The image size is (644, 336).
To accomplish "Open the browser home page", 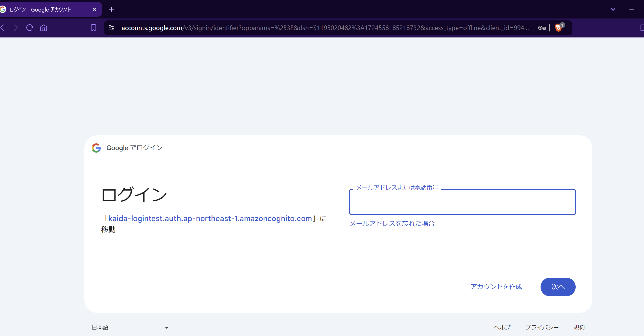I will point(43,28).
